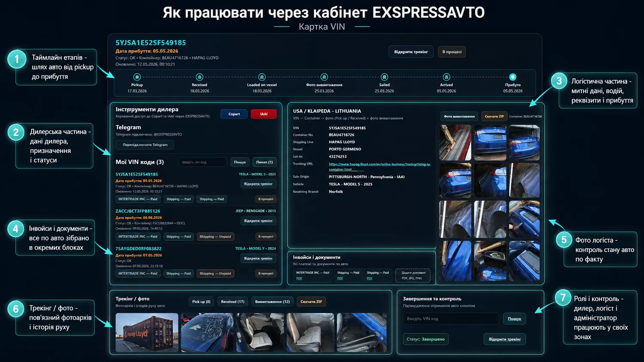Open tracking for the Jeep Renegade row
Viewport: 644px width, 362px height.
click(x=258, y=221)
